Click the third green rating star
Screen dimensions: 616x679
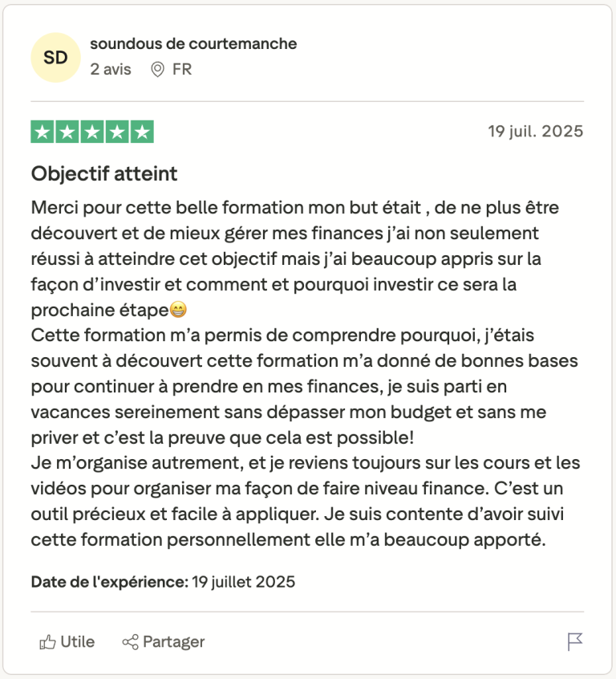click(x=92, y=132)
